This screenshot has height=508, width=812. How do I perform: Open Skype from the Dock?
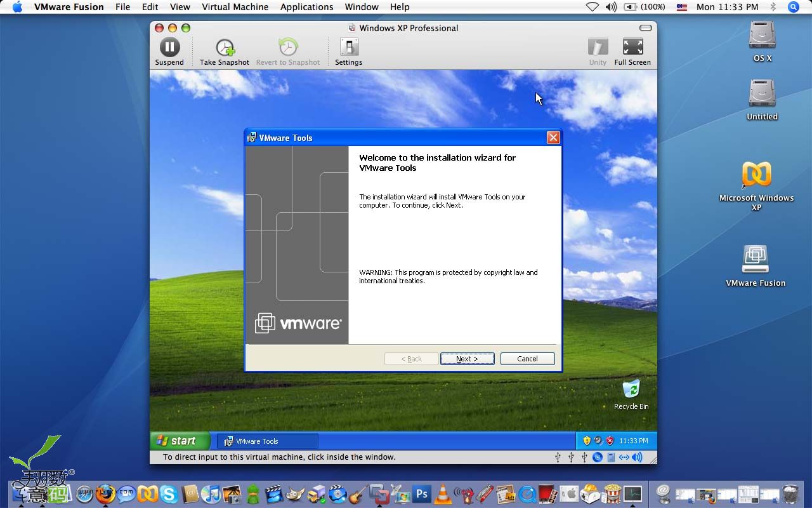[168, 493]
